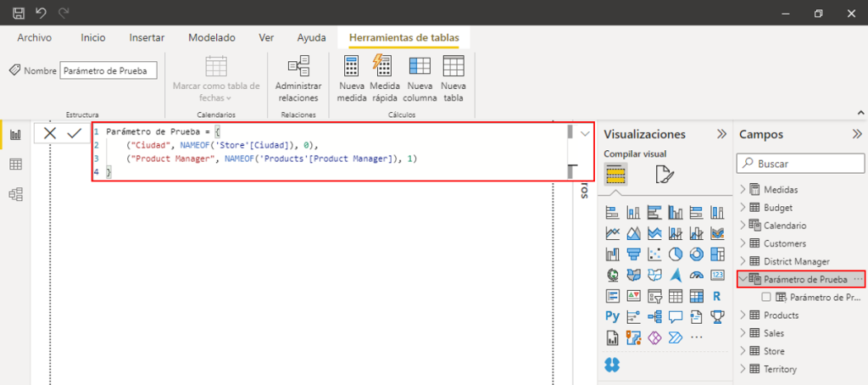Check the Parámetro de Pr... field checkbox

pyautogui.click(x=766, y=298)
